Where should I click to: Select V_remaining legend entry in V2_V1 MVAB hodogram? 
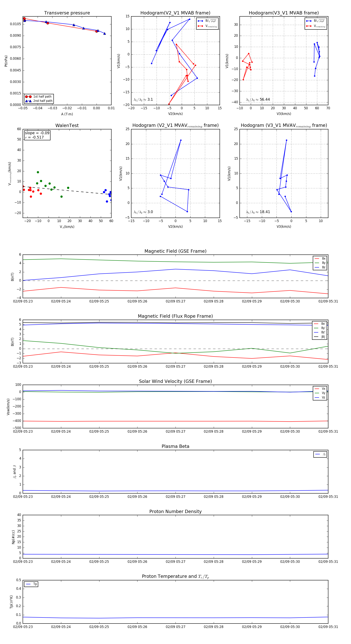(x=207, y=26)
